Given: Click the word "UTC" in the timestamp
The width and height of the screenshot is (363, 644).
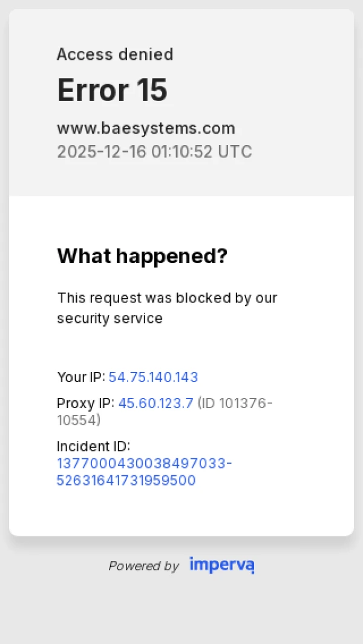Looking at the screenshot, I should (x=235, y=151).
